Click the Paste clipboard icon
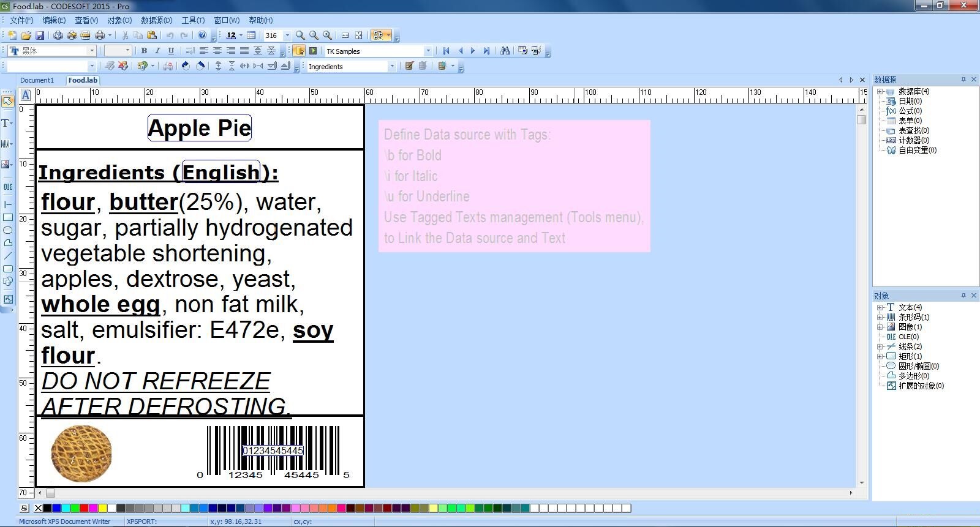The image size is (980, 527). click(x=152, y=36)
